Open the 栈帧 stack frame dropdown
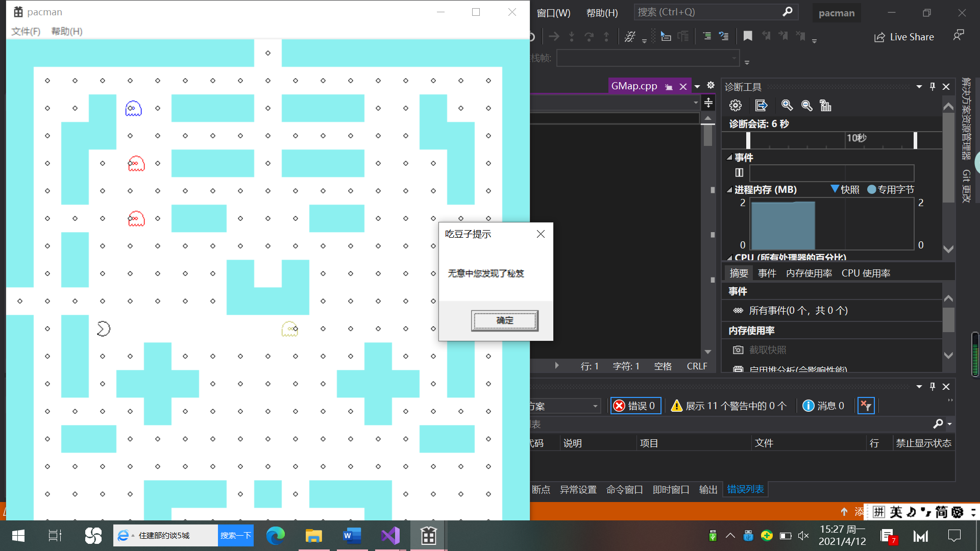 (648, 58)
